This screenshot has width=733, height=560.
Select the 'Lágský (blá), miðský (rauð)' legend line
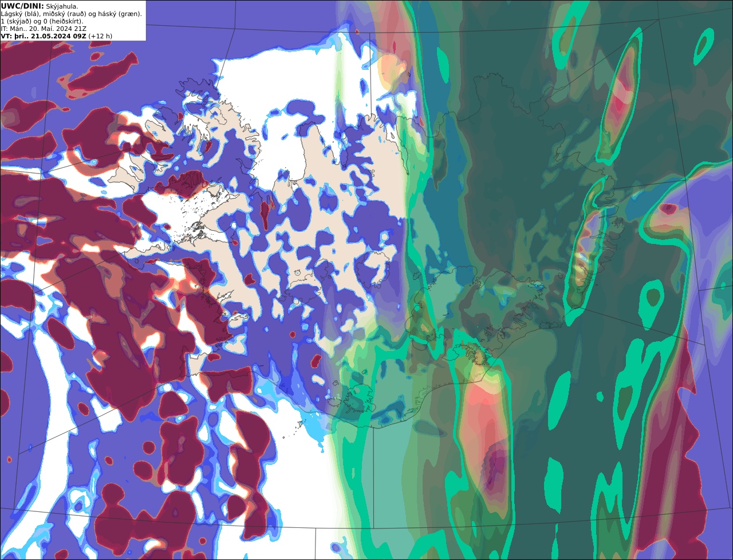click(72, 14)
